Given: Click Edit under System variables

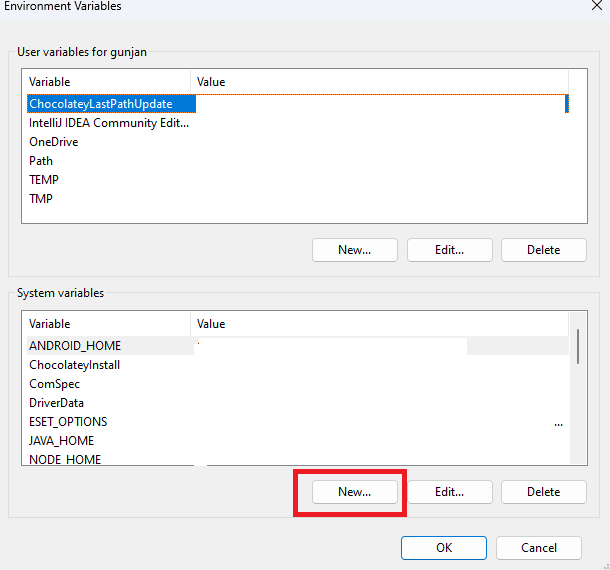Looking at the screenshot, I should (x=449, y=492).
